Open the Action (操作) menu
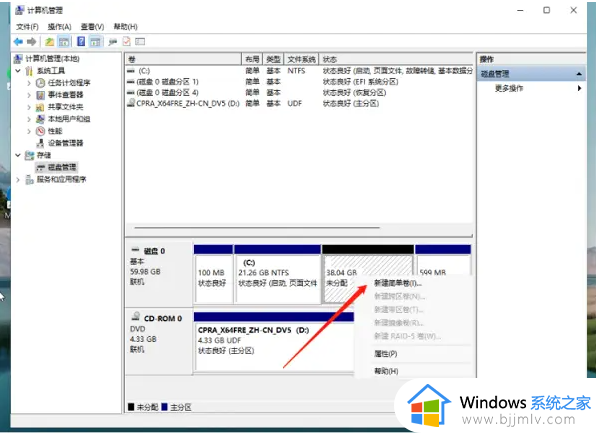The image size is (596, 433). (x=59, y=27)
